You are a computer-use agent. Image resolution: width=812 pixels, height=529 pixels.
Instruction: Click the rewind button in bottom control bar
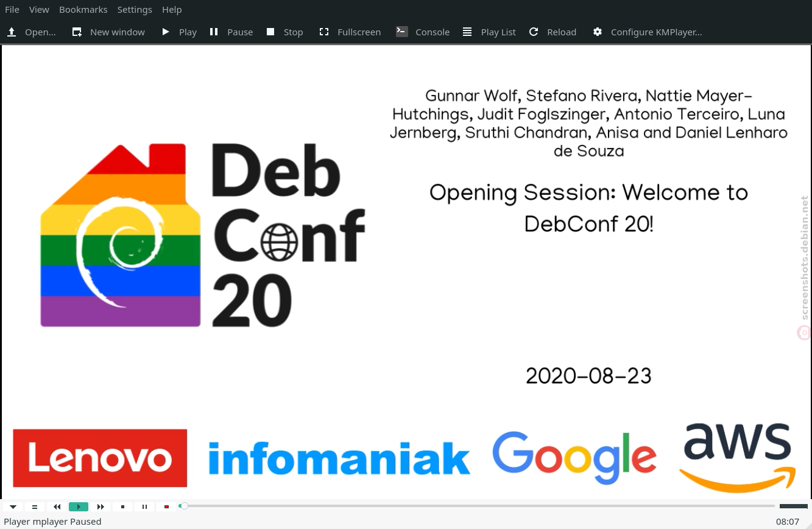(x=57, y=506)
